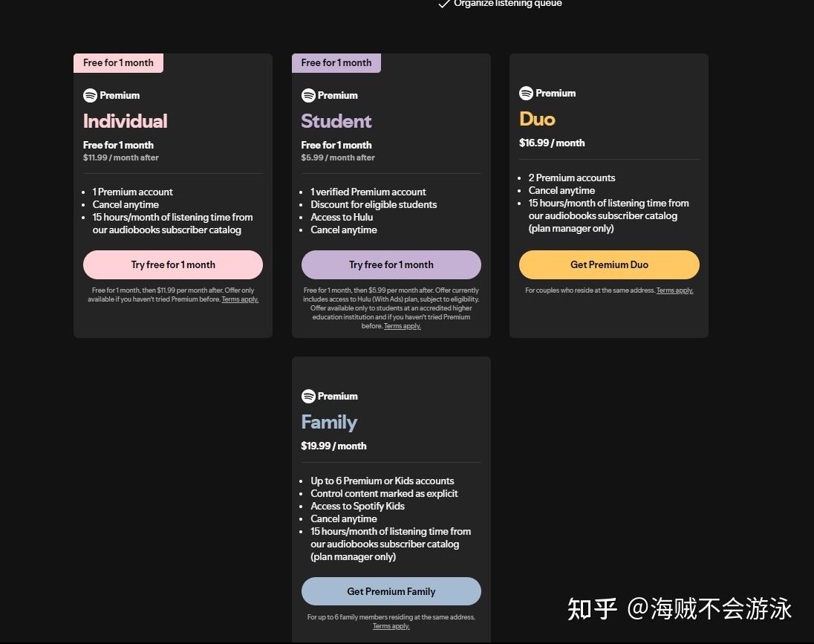Open Terms apply under the Individual plan
This screenshot has height=644, width=814.
pos(239,299)
